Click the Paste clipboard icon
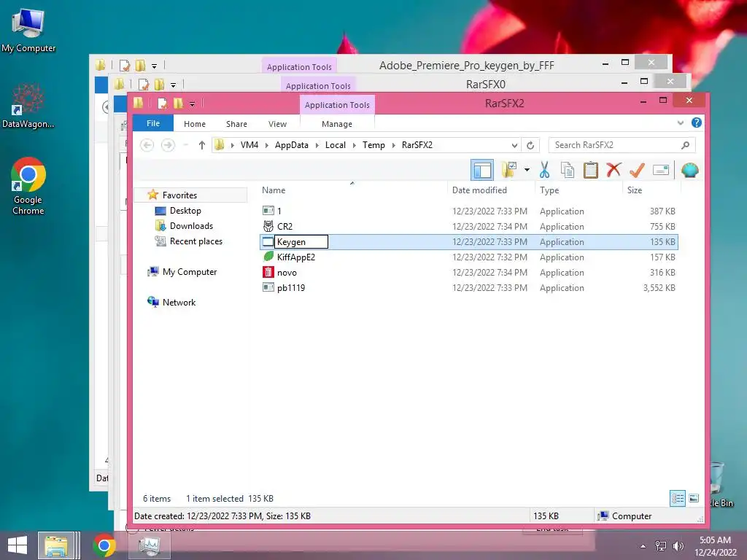This screenshot has width=747, height=560. [590, 170]
